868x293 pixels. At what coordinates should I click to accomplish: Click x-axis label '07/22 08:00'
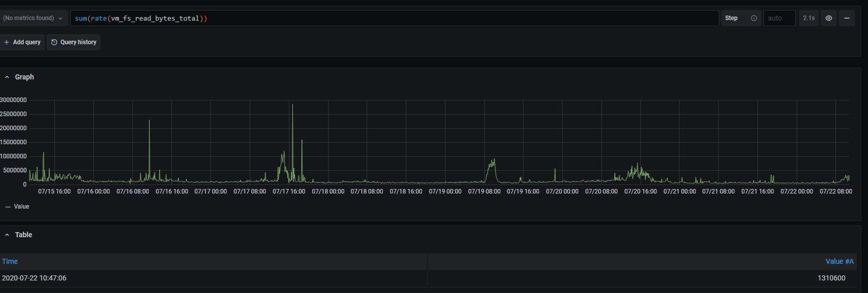tap(836, 191)
